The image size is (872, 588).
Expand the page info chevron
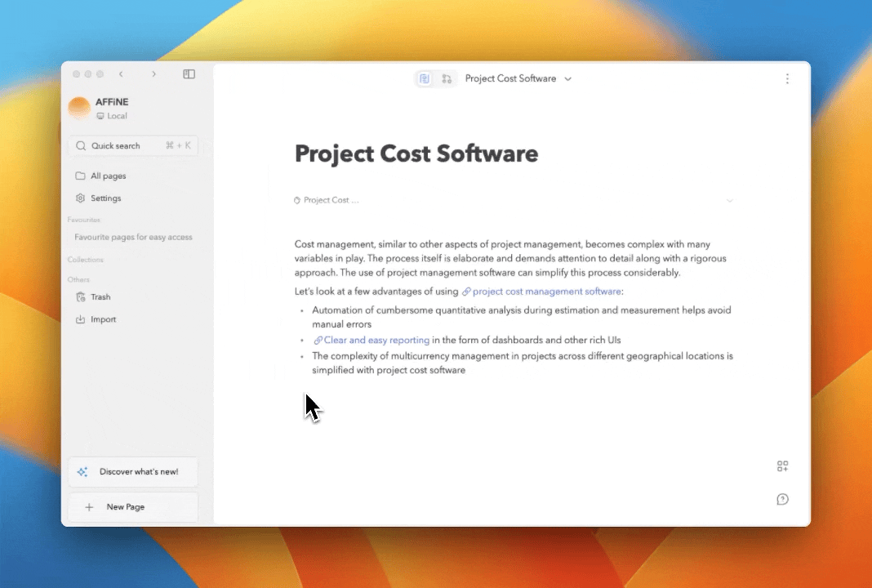[x=729, y=200]
